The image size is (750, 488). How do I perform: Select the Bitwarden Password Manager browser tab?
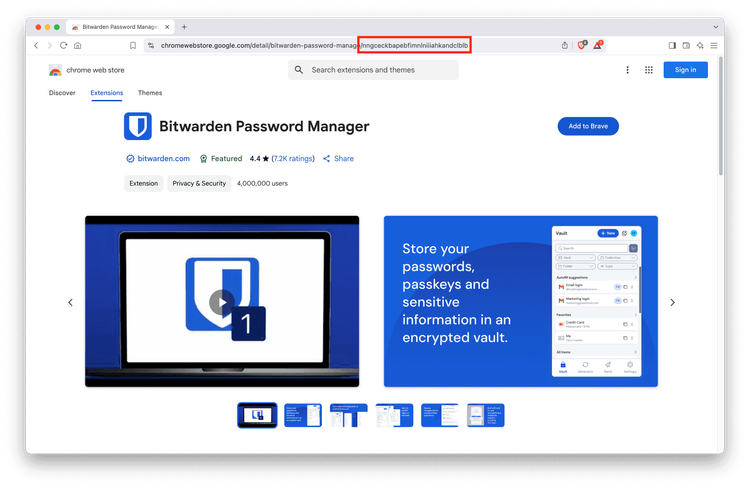click(121, 27)
